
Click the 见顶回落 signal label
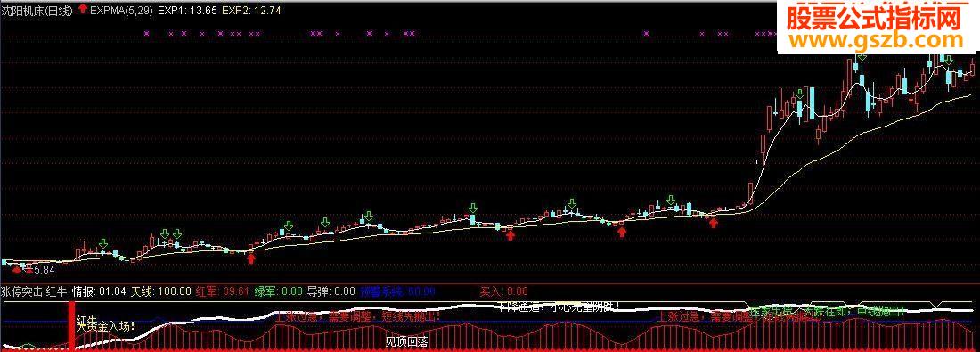(x=406, y=341)
